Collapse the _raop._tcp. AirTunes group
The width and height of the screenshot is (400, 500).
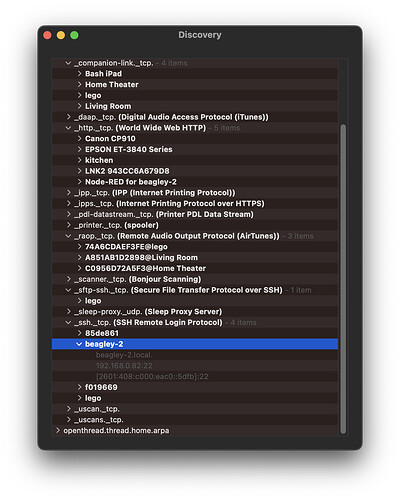(x=68, y=236)
